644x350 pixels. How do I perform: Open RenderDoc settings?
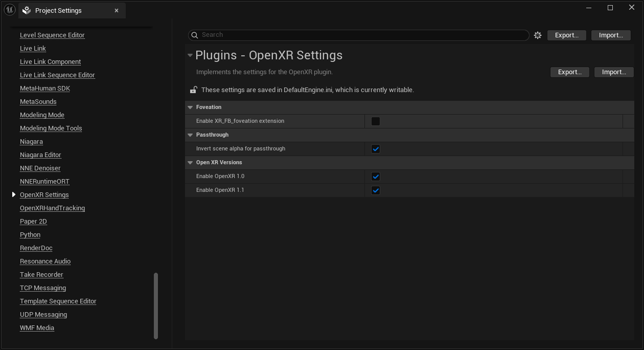[36, 248]
